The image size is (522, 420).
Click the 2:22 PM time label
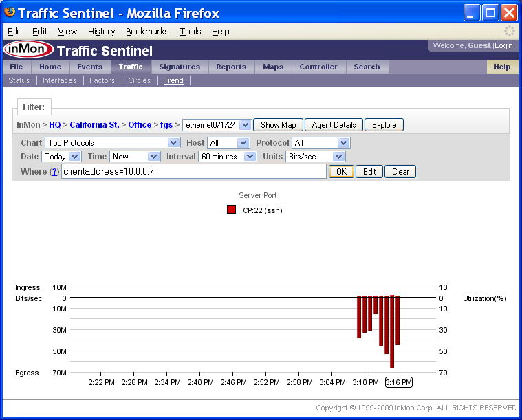pos(101,382)
